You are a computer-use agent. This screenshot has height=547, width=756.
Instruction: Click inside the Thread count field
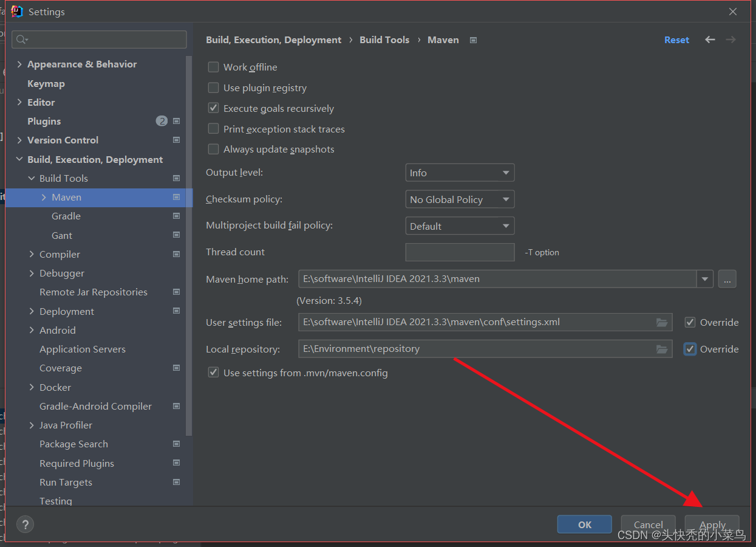(460, 252)
